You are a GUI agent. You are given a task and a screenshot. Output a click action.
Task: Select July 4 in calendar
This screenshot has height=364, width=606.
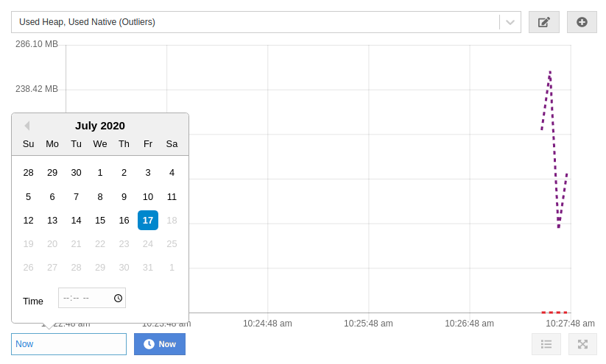pos(172,173)
